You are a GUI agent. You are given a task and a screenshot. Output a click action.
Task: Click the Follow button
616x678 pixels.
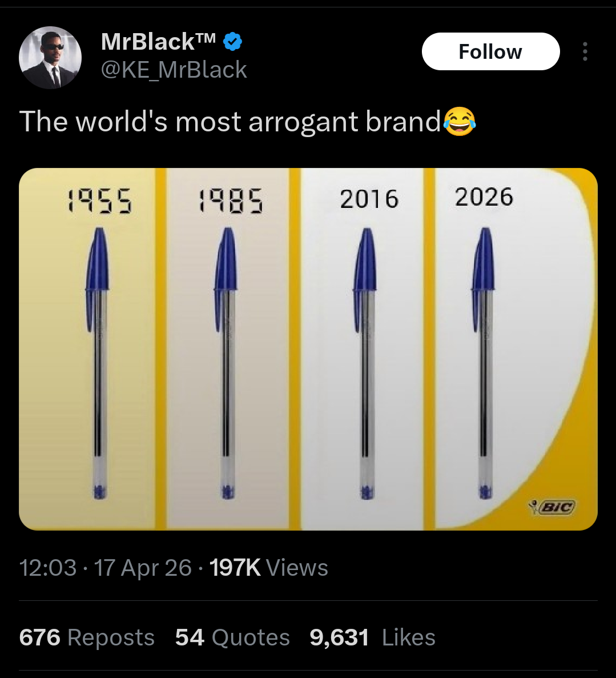[490, 51]
